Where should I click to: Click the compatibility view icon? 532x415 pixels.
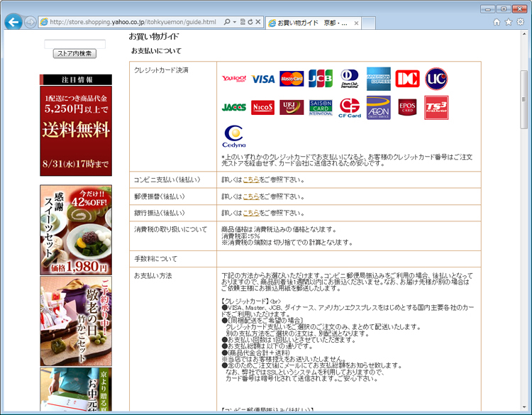[x=243, y=22]
